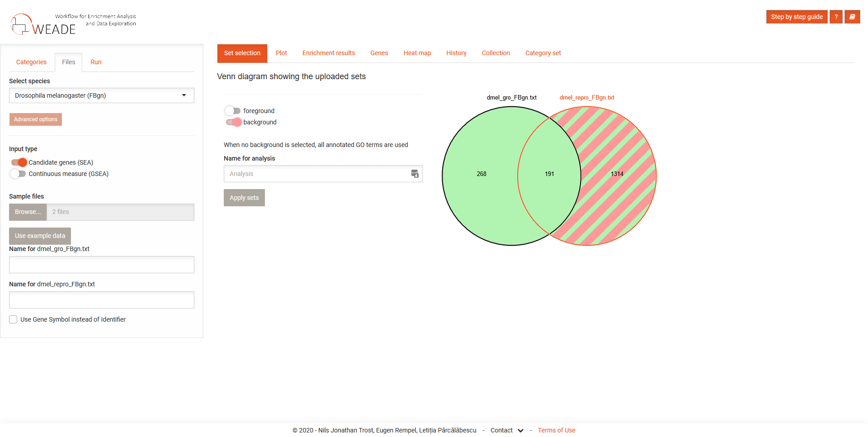868x437 pixels.
Task: Enable Continuous measure (GSEA) input type
Action: pos(19,174)
